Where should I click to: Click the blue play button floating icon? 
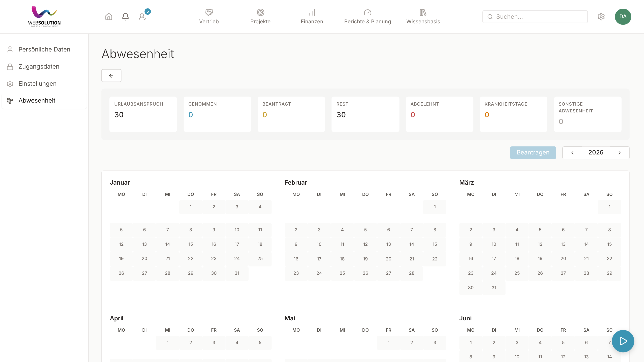[623, 341]
